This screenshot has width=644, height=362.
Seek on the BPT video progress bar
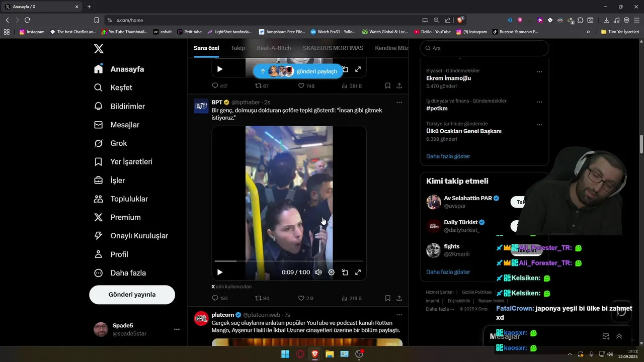[x=289, y=261]
